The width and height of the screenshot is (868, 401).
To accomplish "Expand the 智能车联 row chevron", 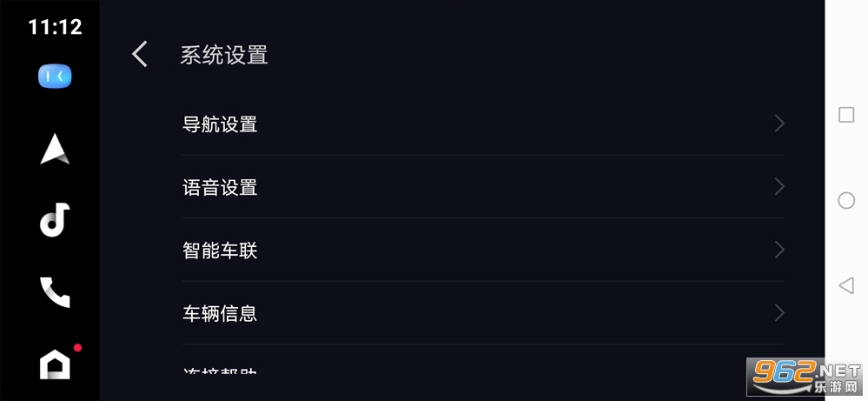I will click(x=779, y=251).
